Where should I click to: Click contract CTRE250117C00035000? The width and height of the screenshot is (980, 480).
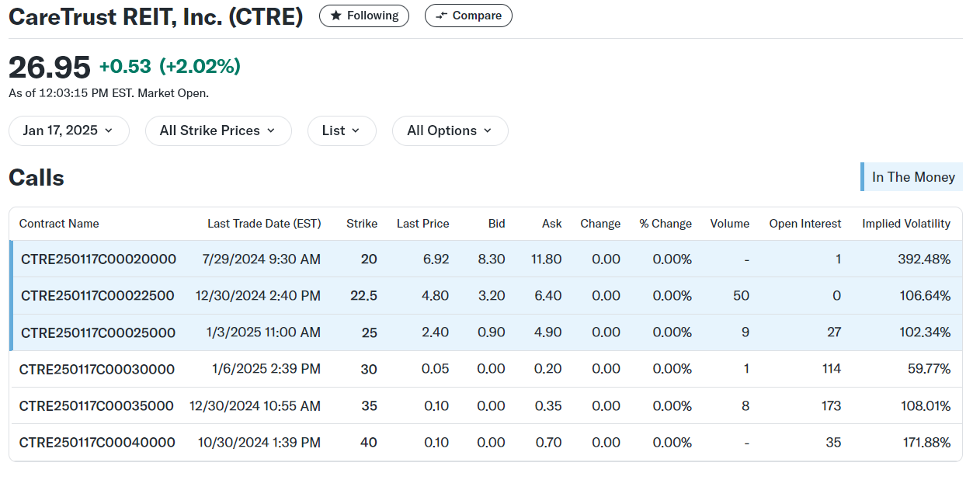[97, 405]
